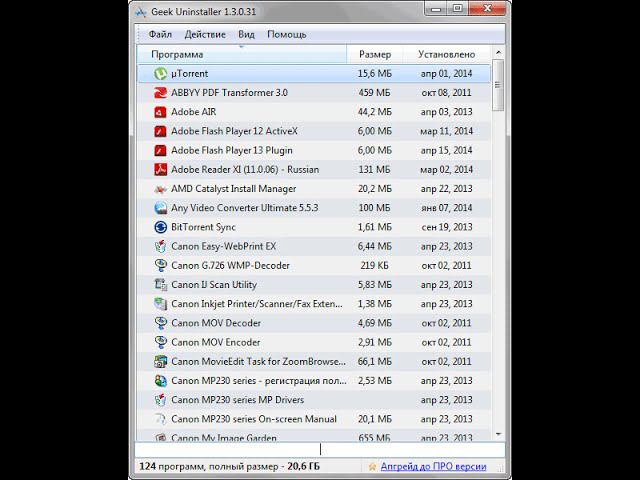This screenshot has width=640, height=480.
Task: Select Adobe Reader XI (11.0.06) - Russian
Action: [245, 169]
